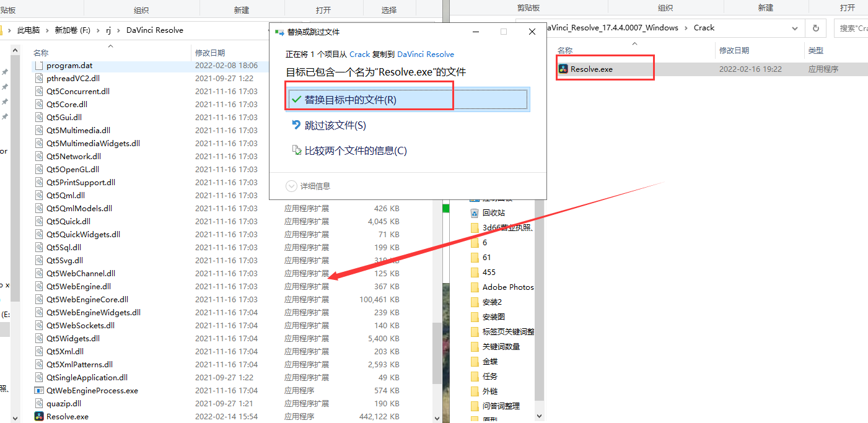The height and width of the screenshot is (423, 868).
Task: Select the Qt5Qml.dll file icon
Action: 39,196
